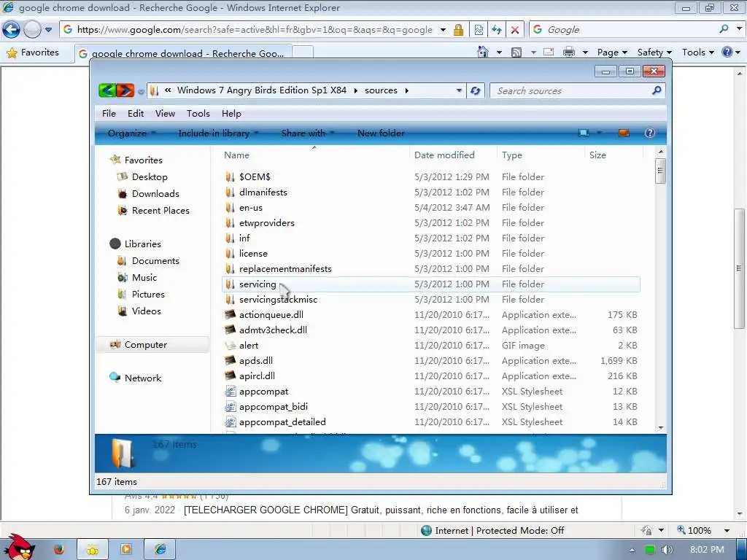The image size is (747, 560).
Task: Open IE address bar URL dropdown
Action: pos(443,29)
